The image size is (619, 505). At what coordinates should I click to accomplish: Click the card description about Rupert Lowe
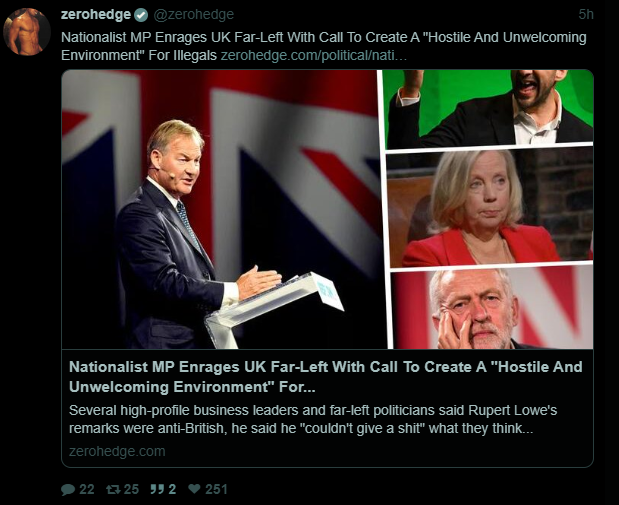click(313, 419)
